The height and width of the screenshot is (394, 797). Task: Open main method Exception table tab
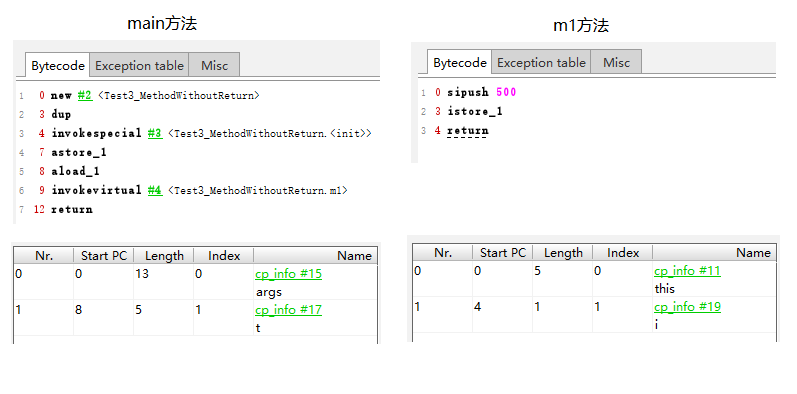coord(139,66)
